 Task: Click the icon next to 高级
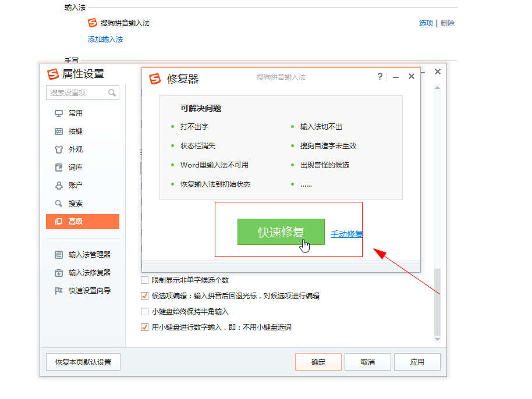click(59, 222)
